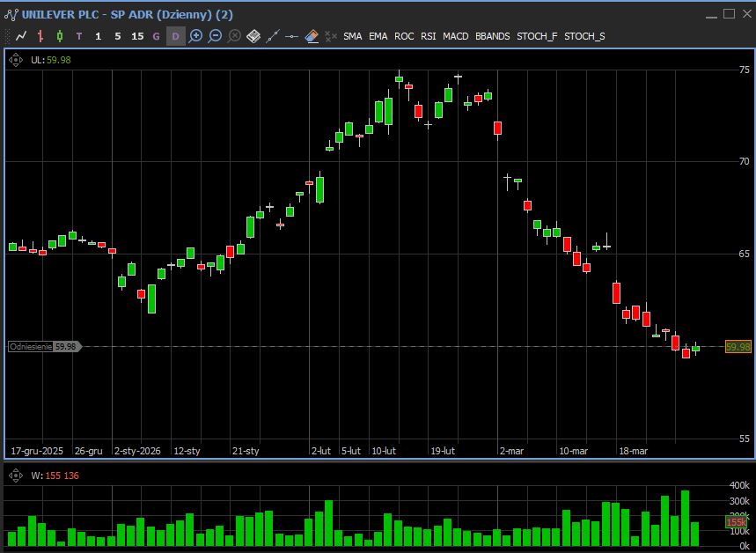Toggle the daily D interval
The height and width of the screenshot is (553, 756).
175,36
